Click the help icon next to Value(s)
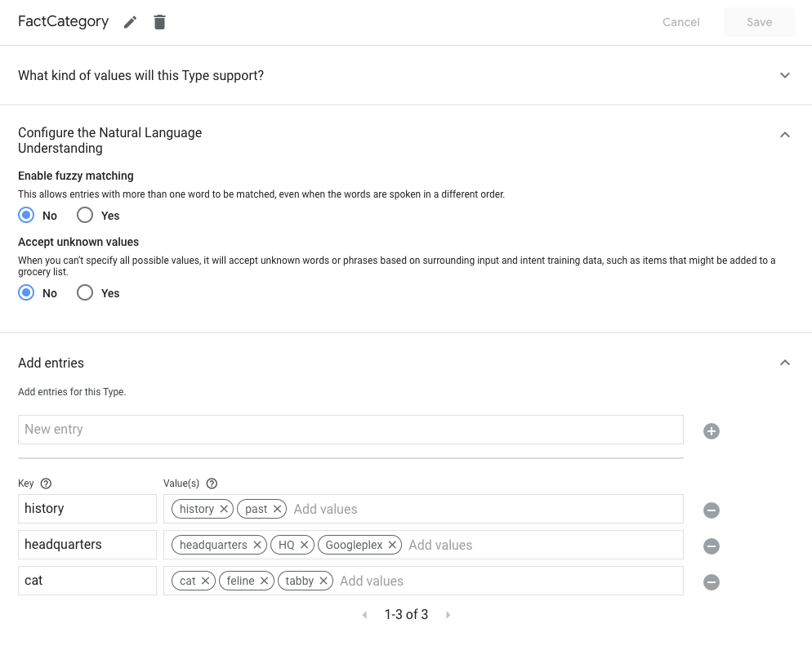This screenshot has height=646, width=812. (x=212, y=483)
